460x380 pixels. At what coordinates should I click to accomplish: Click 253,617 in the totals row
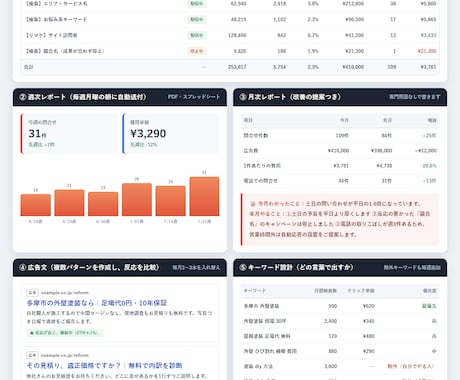tap(237, 67)
